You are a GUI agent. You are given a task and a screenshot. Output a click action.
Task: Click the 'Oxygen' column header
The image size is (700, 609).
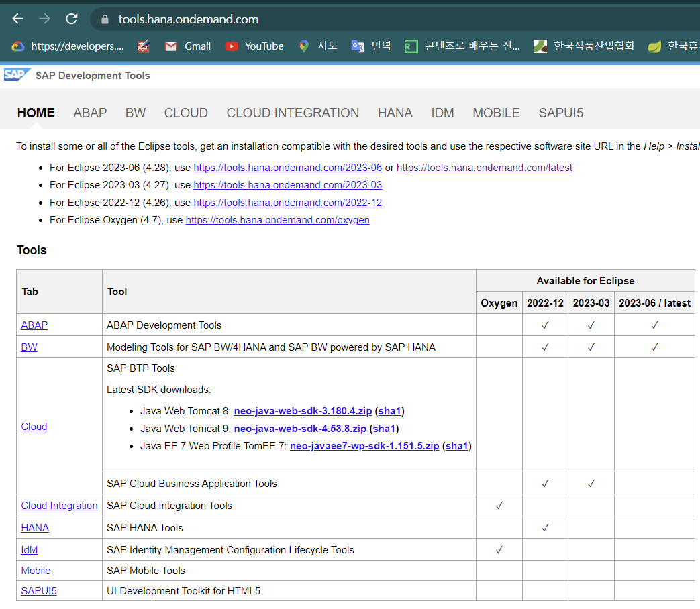(499, 303)
